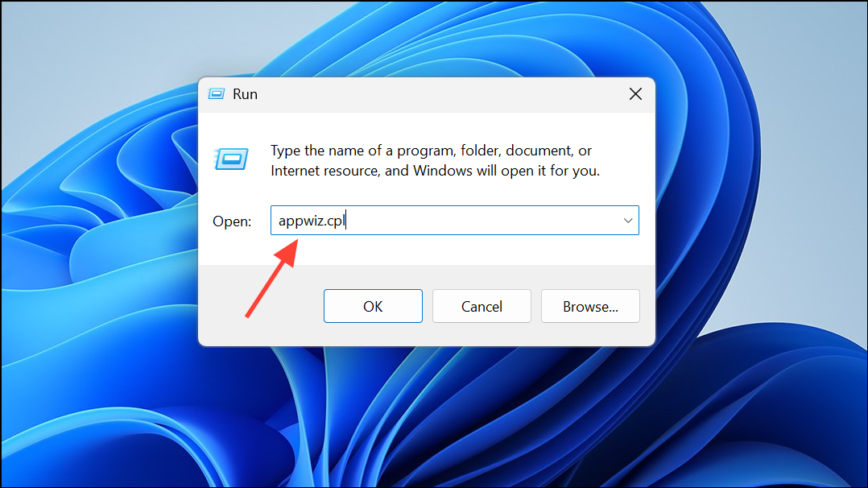Click the Run icon in the title bar
The width and height of the screenshot is (868, 488).
(216, 93)
